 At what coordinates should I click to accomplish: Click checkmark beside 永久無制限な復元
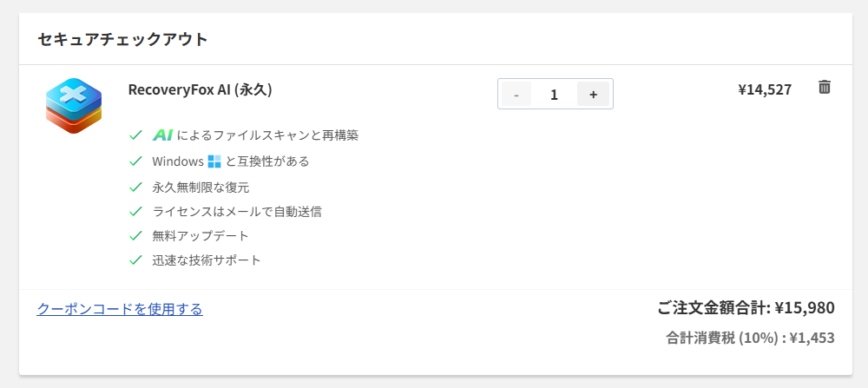click(x=135, y=187)
